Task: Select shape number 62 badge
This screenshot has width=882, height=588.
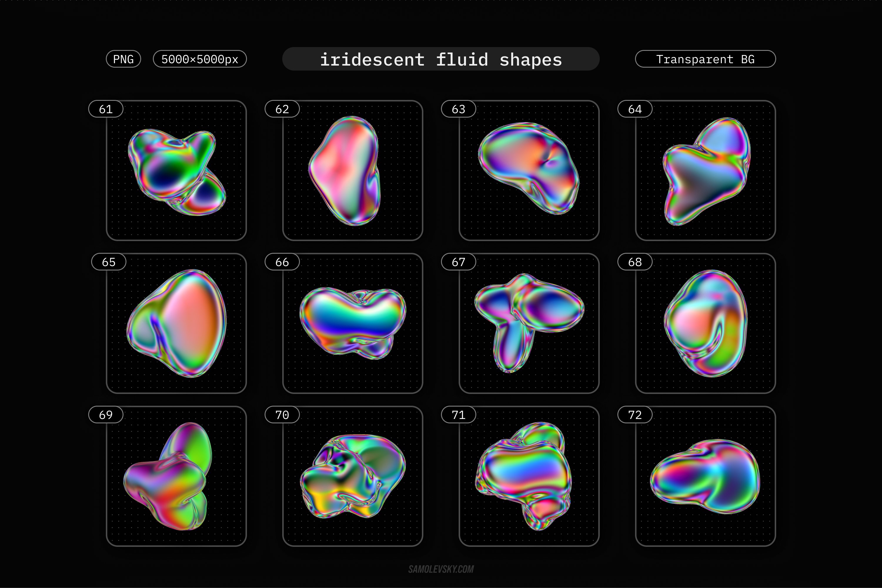Action: pyautogui.click(x=283, y=109)
